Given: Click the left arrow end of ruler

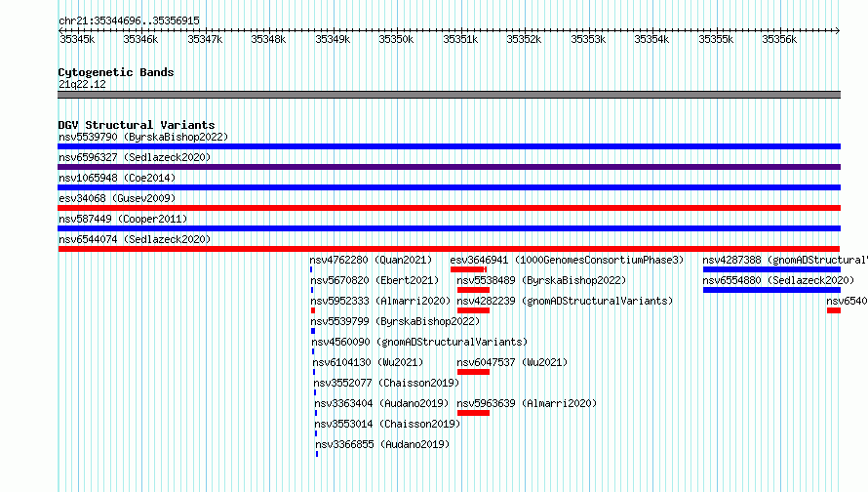Looking at the screenshot, I should pyautogui.click(x=60, y=30).
